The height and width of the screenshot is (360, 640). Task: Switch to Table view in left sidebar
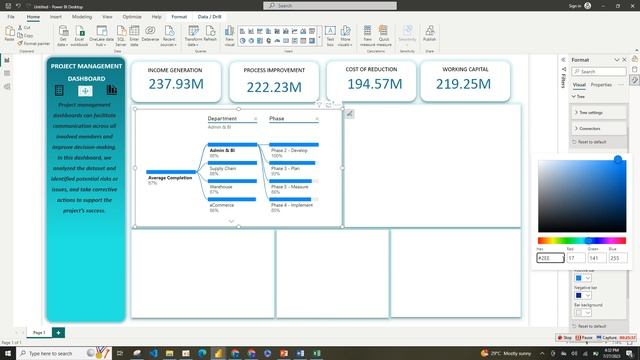coord(7,73)
